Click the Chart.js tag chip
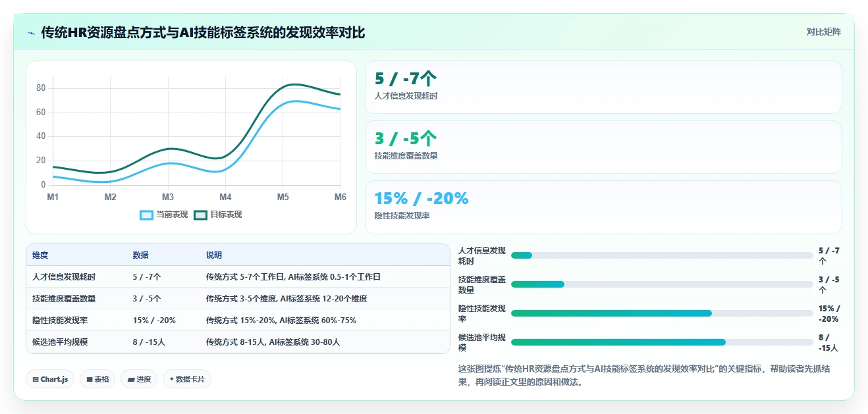 (50, 379)
